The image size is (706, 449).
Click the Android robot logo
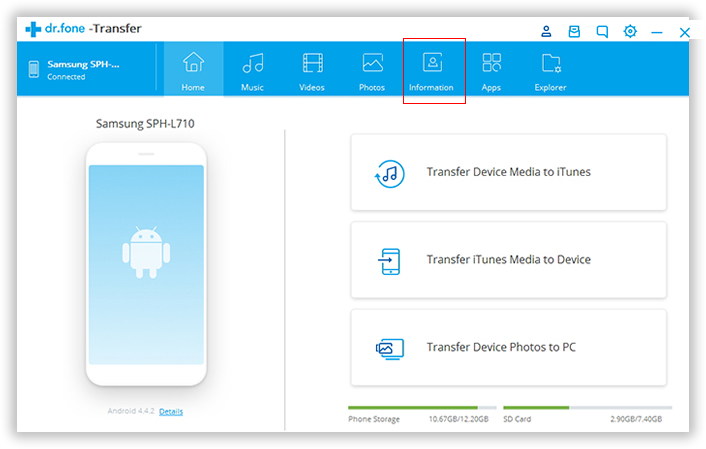146,252
